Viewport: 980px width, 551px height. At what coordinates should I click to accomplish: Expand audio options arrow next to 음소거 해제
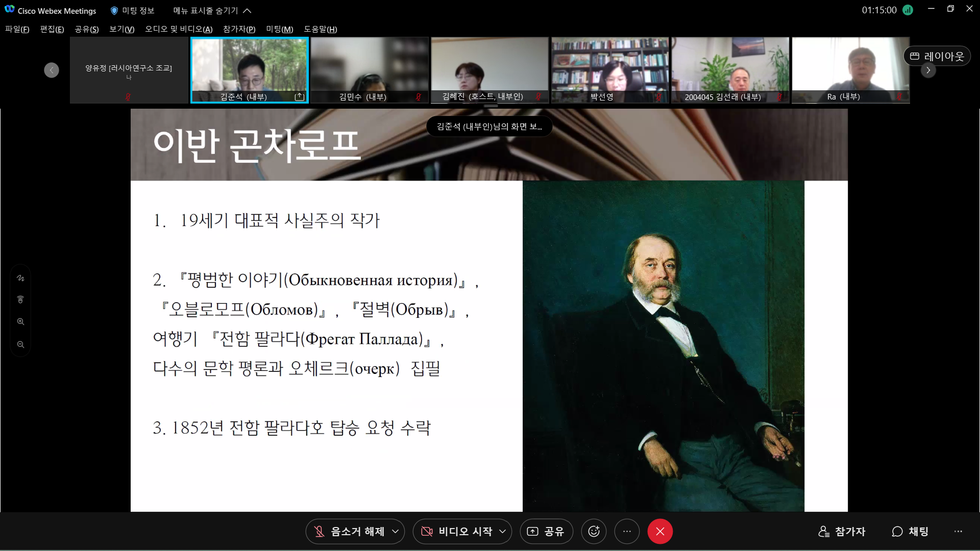click(x=396, y=532)
